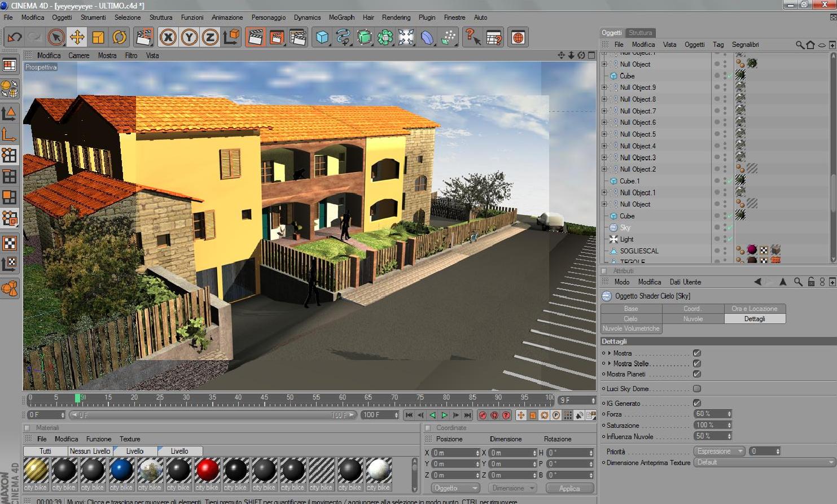Click the green current-frame marker on timeline
Screen dimensions: 837x504
click(x=77, y=398)
